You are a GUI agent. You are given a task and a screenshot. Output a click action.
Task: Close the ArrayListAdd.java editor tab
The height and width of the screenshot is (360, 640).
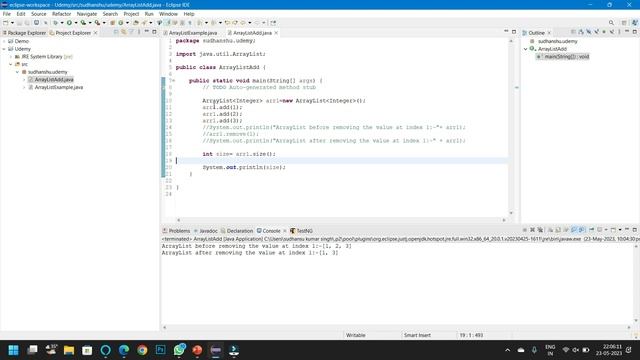coord(276,33)
